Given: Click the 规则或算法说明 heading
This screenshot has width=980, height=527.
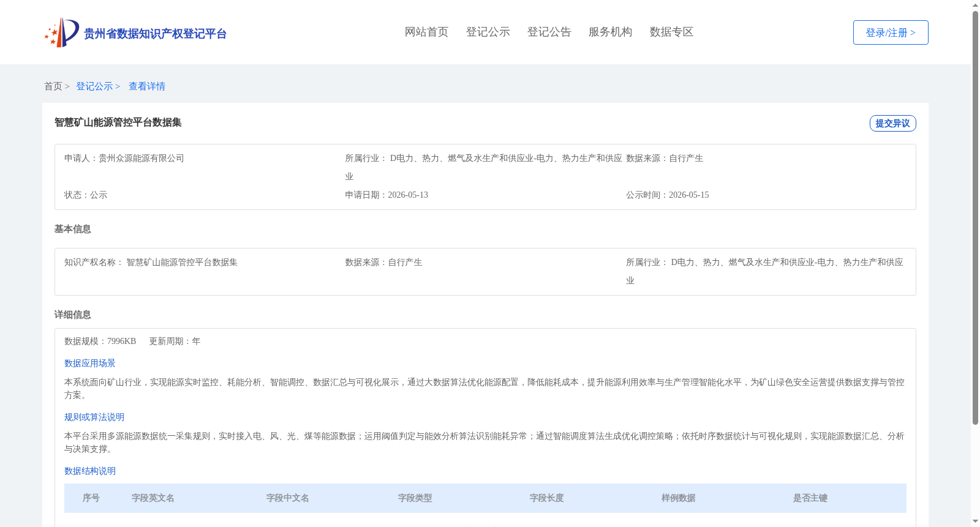Looking at the screenshot, I should [x=94, y=417].
